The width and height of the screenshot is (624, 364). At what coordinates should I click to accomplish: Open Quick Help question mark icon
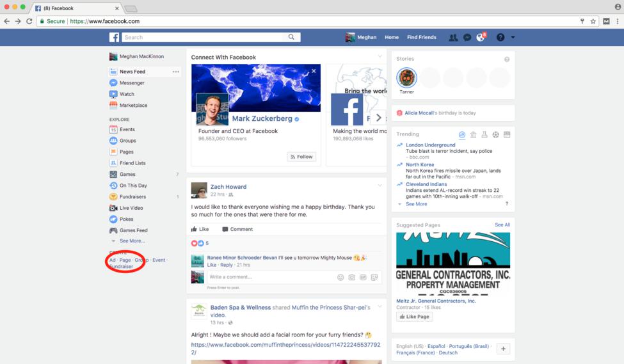(500, 37)
